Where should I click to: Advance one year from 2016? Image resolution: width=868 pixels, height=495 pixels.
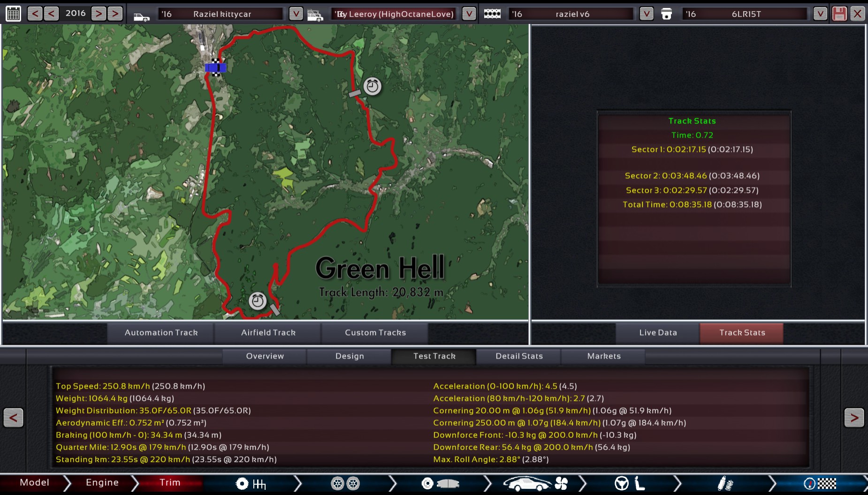98,14
